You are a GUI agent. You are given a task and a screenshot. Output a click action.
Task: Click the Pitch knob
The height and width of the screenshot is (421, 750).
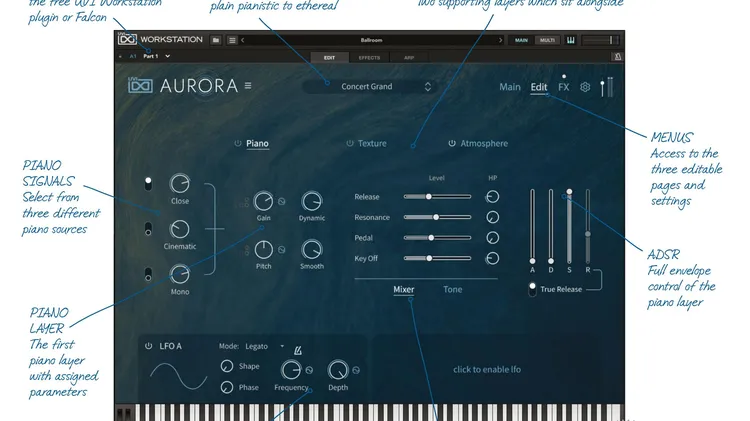coord(264,250)
